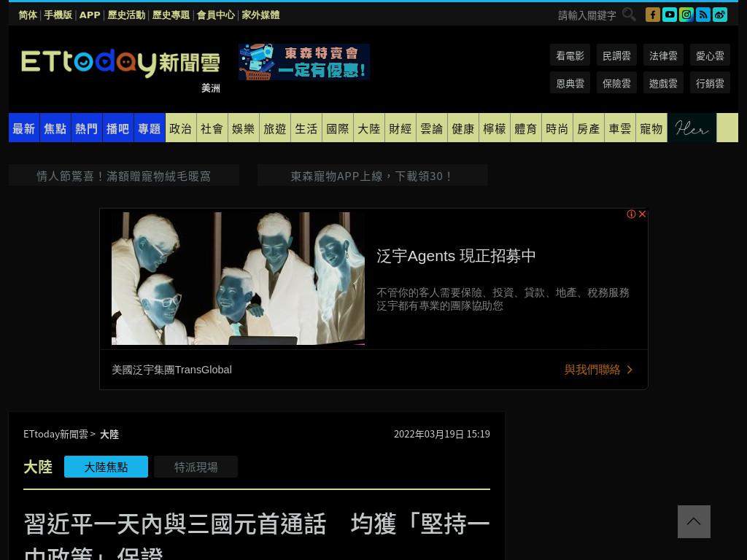This screenshot has width=747, height=560.
Task: Open 民調雲 button
Action: pos(616,55)
